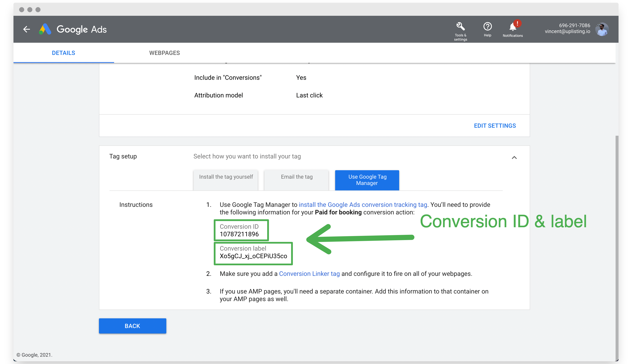The height and width of the screenshot is (364, 632).
Task: Click the Google Ads logo
Action: [73, 29]
